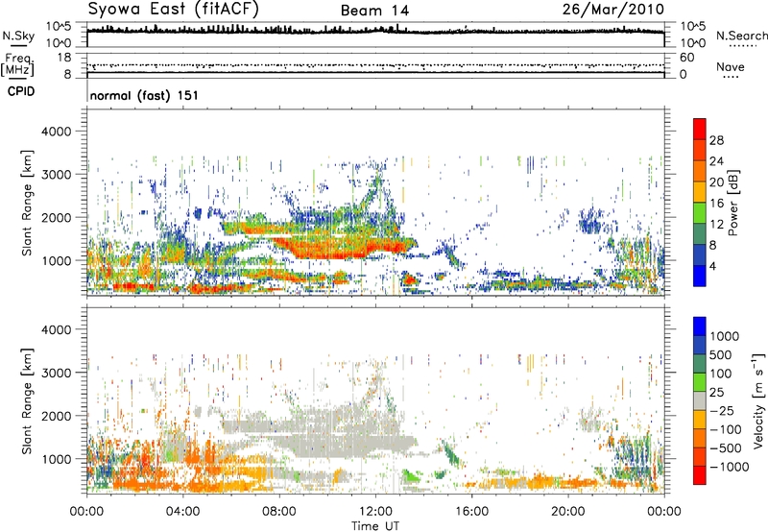Click the 'Time UT' axis label
The image size is (768, 532).
coord(375,526)
